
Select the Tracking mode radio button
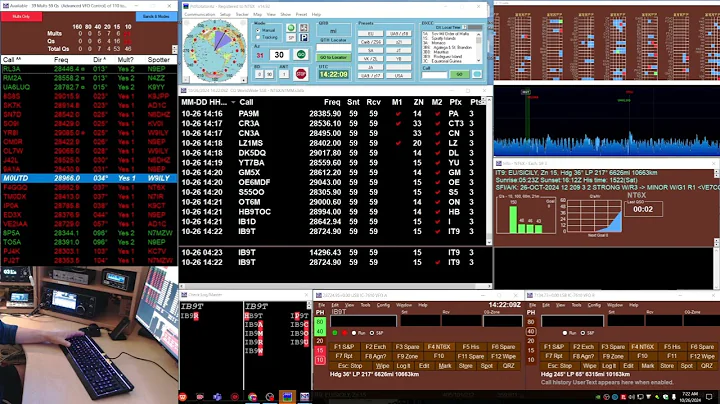coord(258,37)
